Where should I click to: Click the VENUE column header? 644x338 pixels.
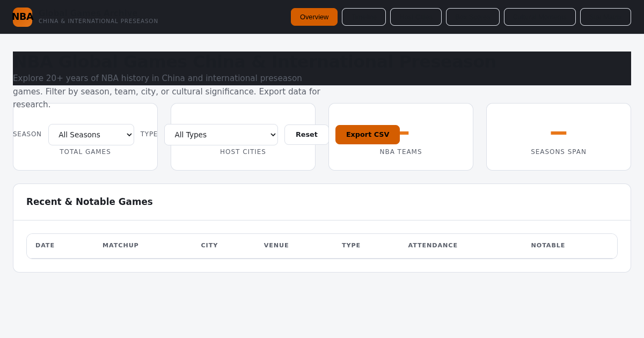[276, 246]
